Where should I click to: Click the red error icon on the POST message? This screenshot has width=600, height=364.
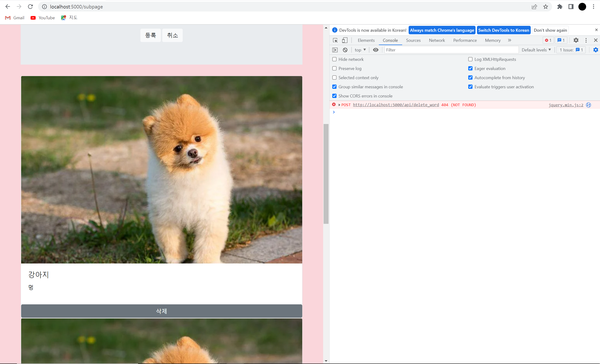point(334,105)
